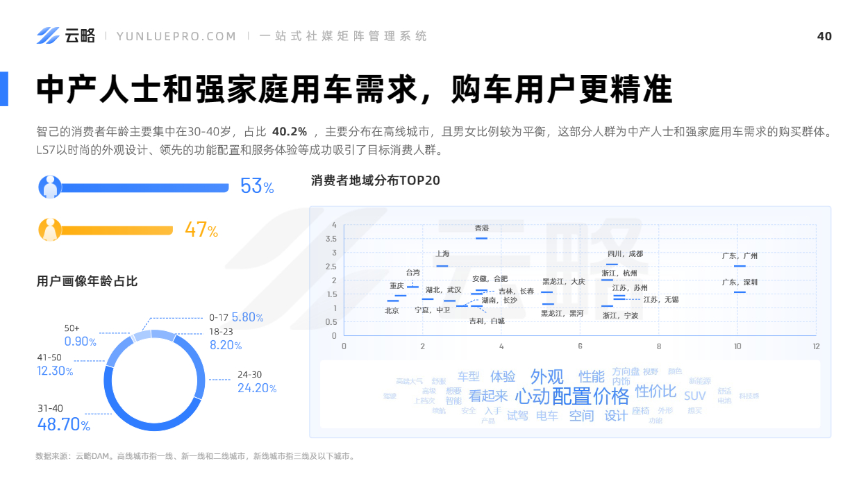Viewport: 868px width, 488px height.
Task: Click the blue male avatar icon
Action: click(x=49, y=187)
